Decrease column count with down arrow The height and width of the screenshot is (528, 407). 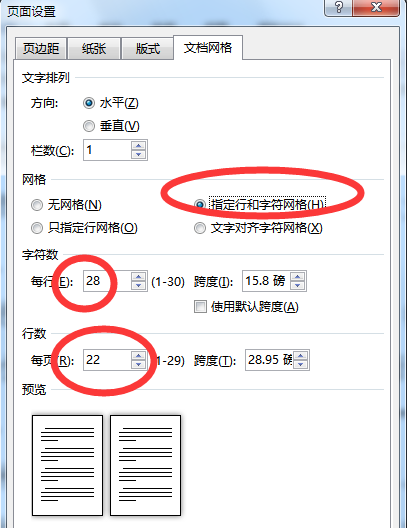click(x=138, y=155)
